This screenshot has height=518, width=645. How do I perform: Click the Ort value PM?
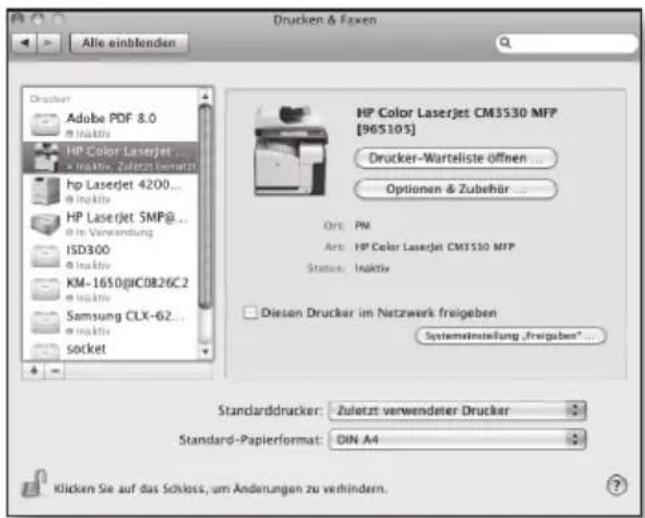click(x=362, y=225)
